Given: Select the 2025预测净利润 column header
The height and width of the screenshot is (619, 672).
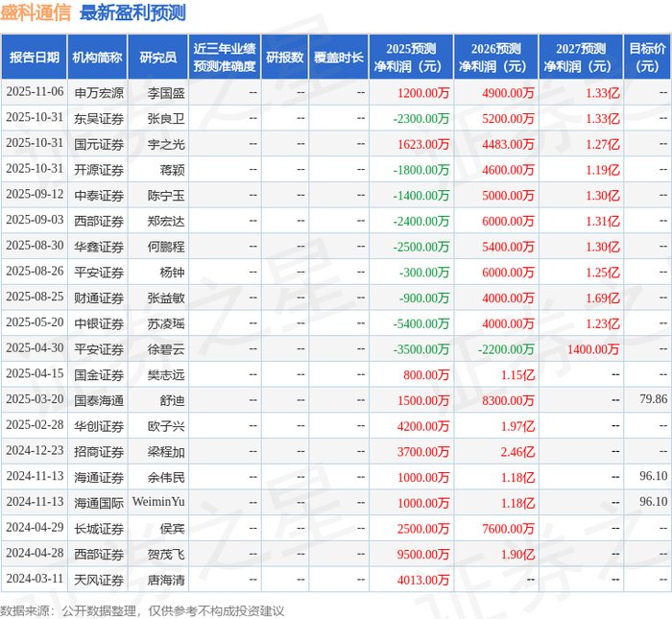Looking at the screenshot, I should [411, 57].
